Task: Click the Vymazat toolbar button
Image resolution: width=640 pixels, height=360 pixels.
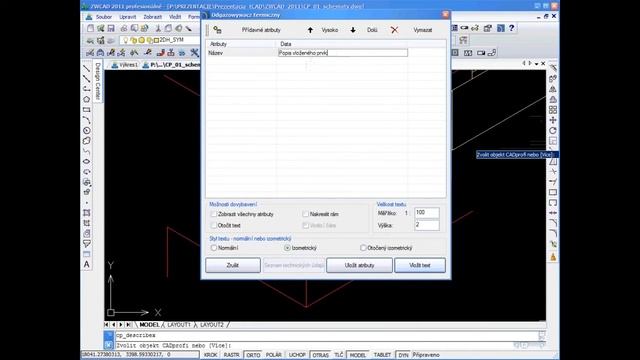Action: tap(422, 30)
